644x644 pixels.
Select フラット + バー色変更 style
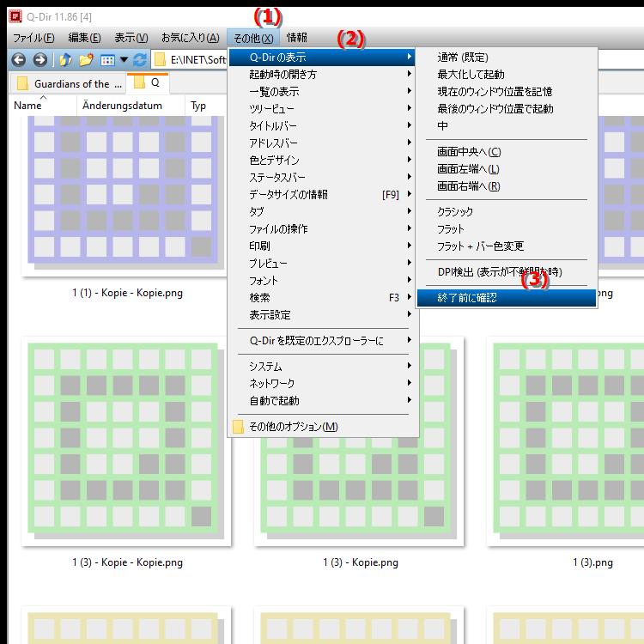point(507,246)
